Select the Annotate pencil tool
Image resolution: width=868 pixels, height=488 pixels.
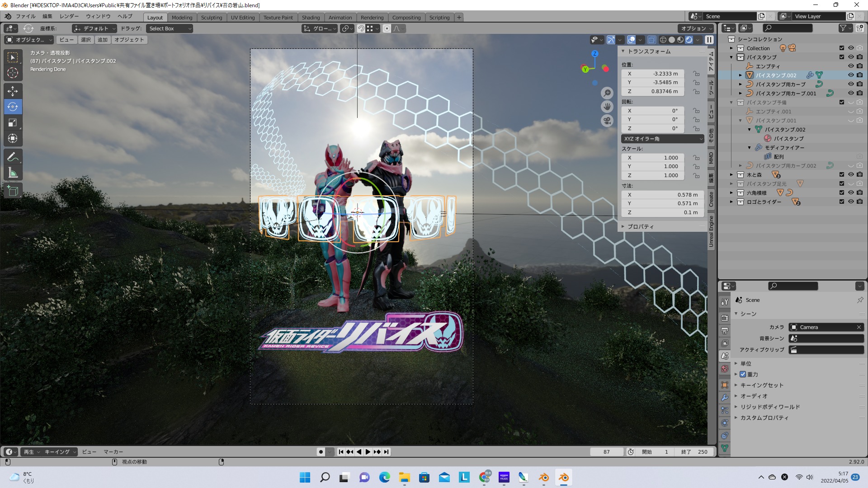(13, 157)
